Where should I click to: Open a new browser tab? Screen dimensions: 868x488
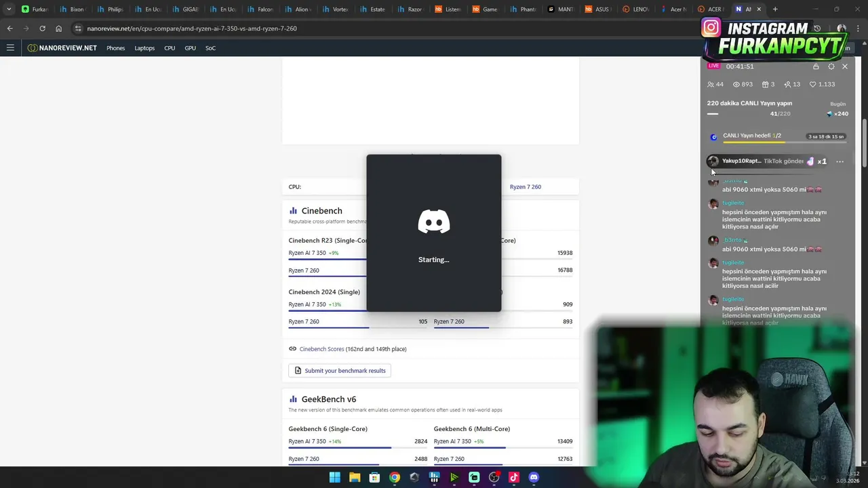click(x=775, y=9)
